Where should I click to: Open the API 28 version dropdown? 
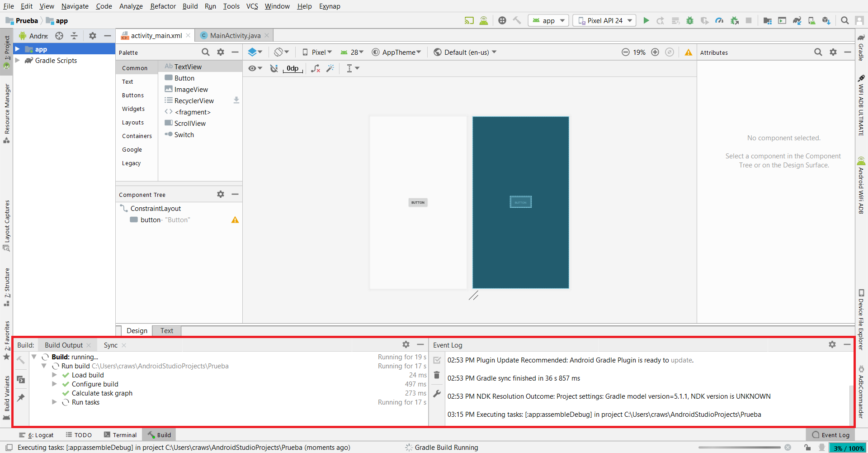point(352,52)
